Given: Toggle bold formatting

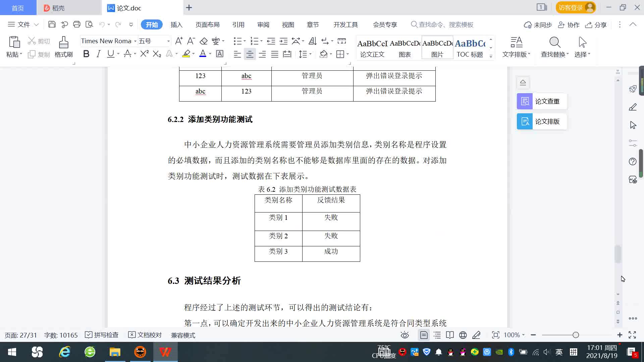Looking at the screenshot, I should click(86, 54).
